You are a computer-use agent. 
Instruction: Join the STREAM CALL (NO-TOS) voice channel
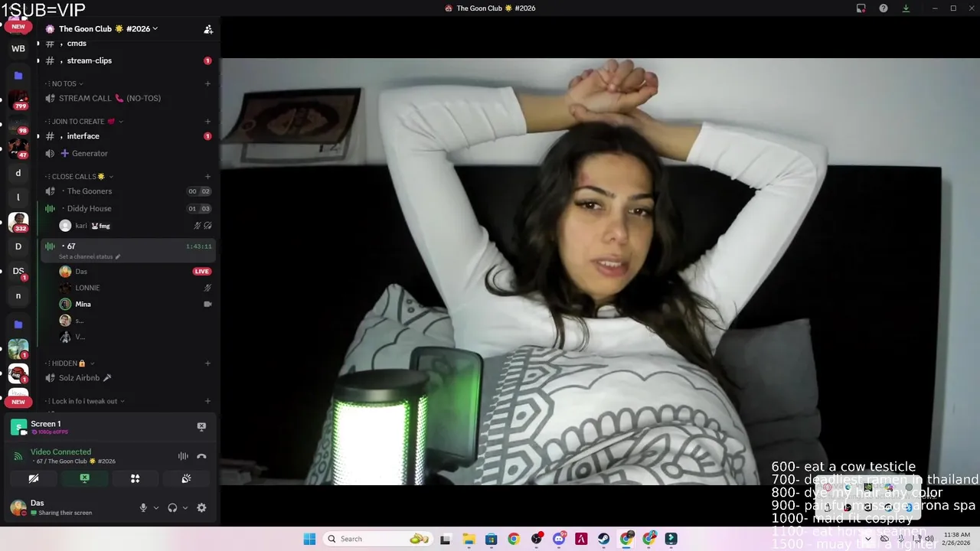coord(109,98)
